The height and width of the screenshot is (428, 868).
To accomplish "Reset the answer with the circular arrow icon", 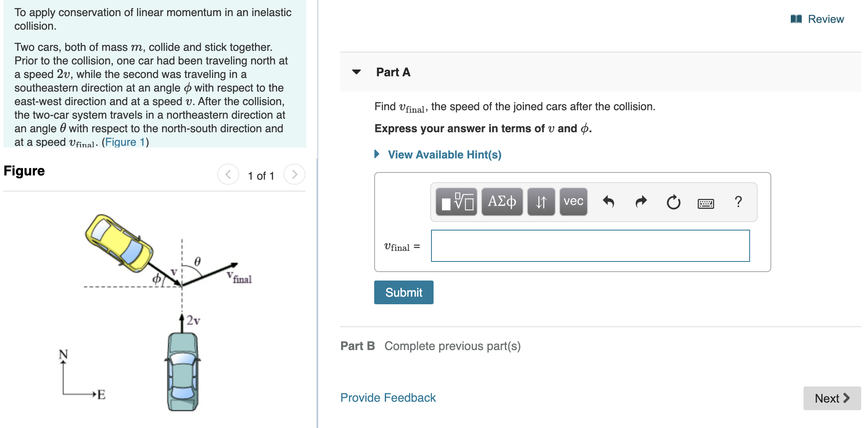I will [674, 202].
